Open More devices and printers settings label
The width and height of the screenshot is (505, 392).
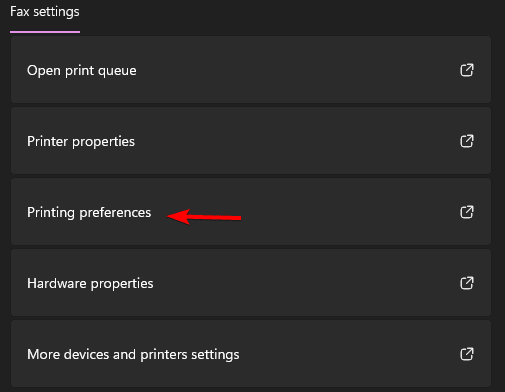[133, 355]
